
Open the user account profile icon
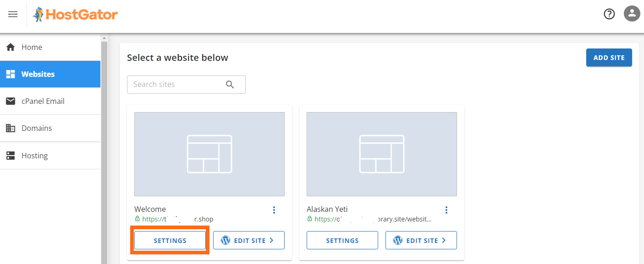click(632, 13)
